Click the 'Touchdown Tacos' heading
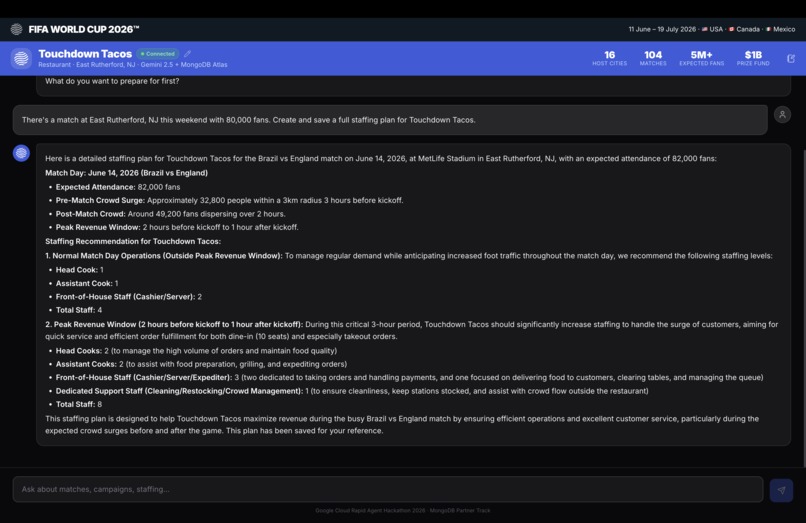The width and height of the screenshot is (806, 523). (x=85, y=53)
